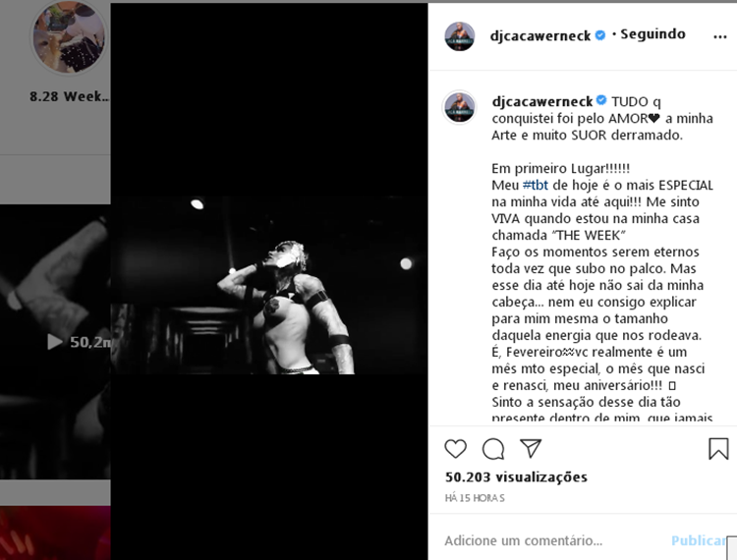
Task: Open comments via speech bubble icon
Action: 493,449
